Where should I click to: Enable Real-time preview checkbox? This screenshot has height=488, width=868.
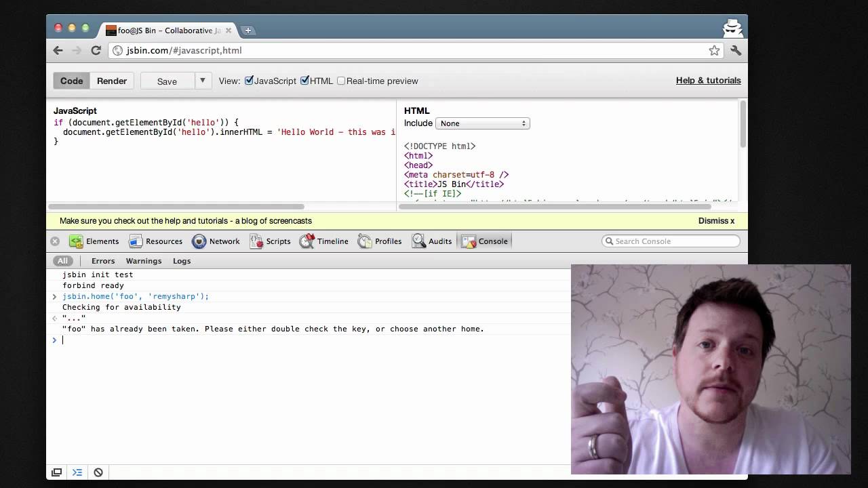[x=341, y=81]
